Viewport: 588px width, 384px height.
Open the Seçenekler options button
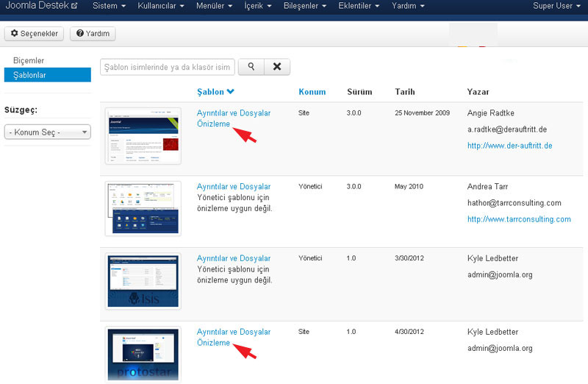pyautogui.click(x=34, y=33)
